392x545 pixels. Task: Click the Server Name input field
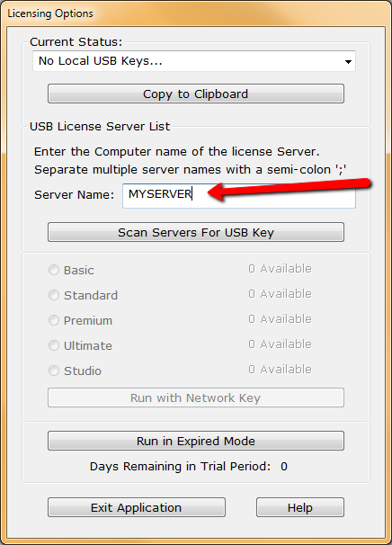point(239,196)
